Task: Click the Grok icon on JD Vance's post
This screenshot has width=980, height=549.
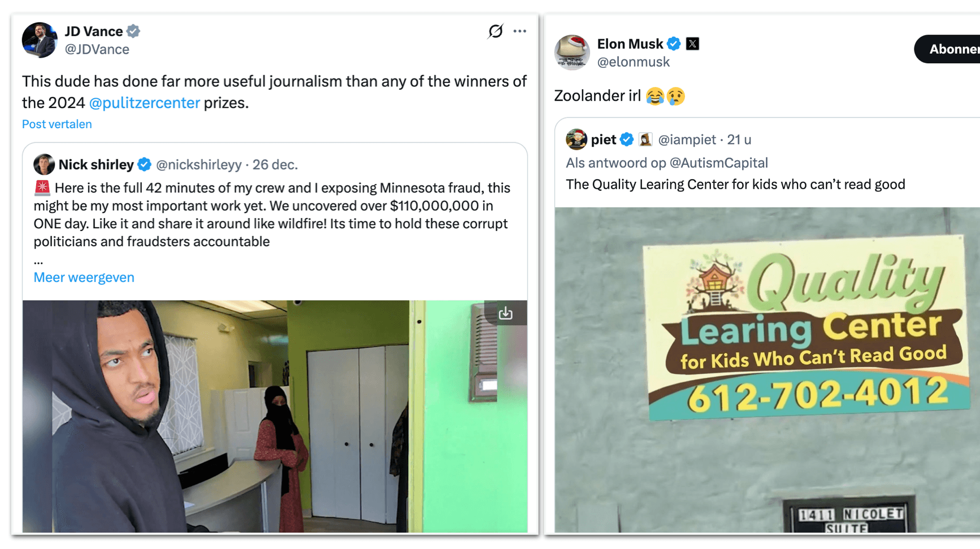Action: (x=496, y=31)
